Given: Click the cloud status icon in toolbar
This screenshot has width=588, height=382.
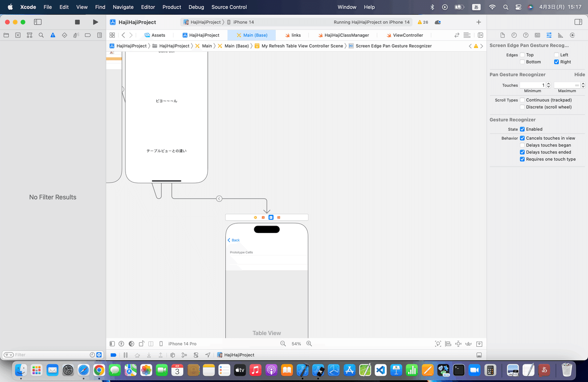Looking at the screenshot, I should [x=438, y=22].
